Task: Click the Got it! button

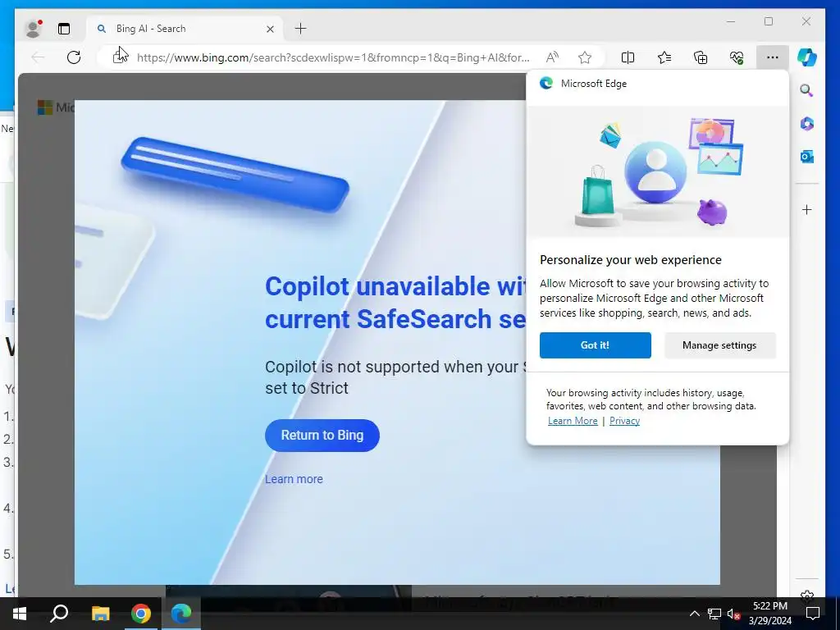Action: pyautogui.click(x=596, y=345)
